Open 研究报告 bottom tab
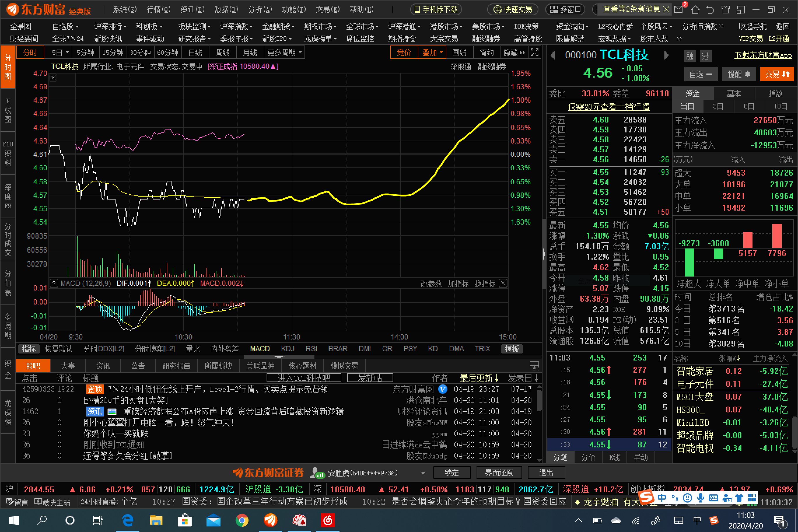This screenshot has height=532, width=798. pos(176,366)
